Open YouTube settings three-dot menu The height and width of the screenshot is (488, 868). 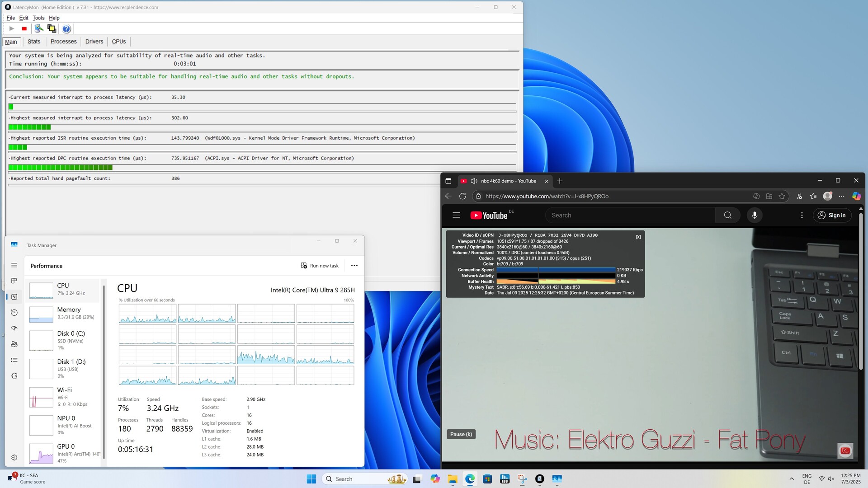802,216
